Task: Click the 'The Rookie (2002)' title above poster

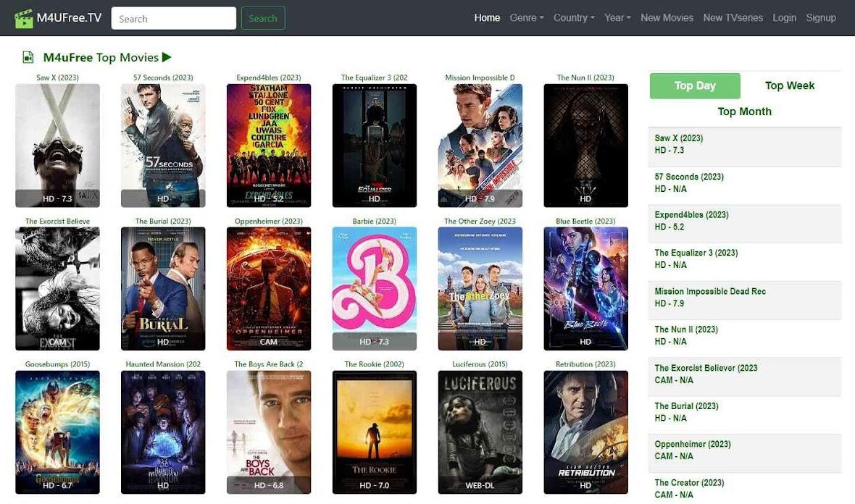Action: click(x=375, y=364)
